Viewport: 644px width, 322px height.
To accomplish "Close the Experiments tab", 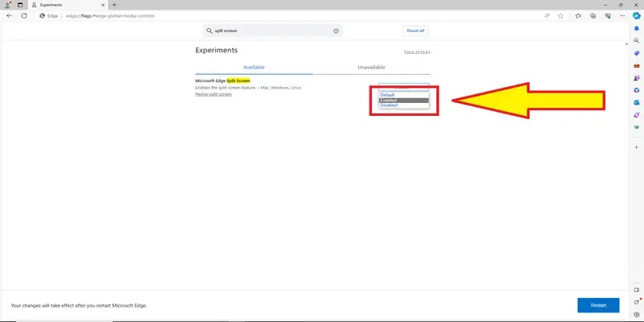I will coord(101,5).
